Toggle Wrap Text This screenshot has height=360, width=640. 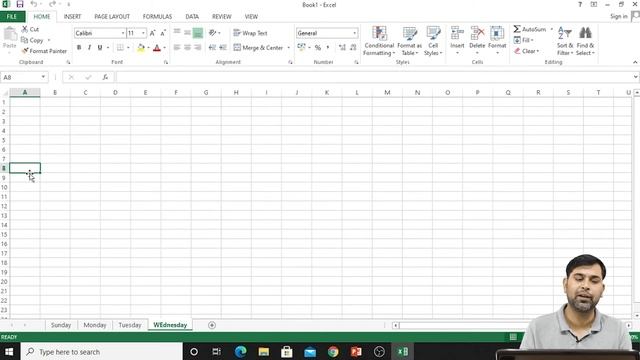click(250, 33)
